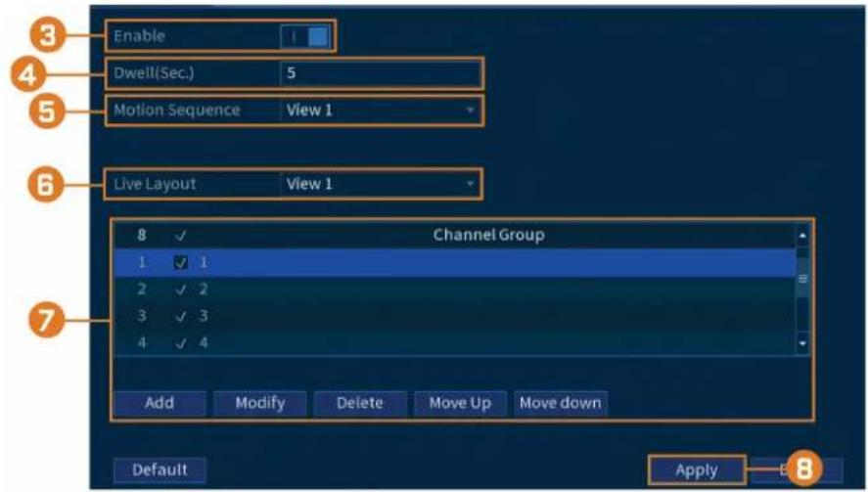Click the Move Up button
868x492 pixels.
460,403
